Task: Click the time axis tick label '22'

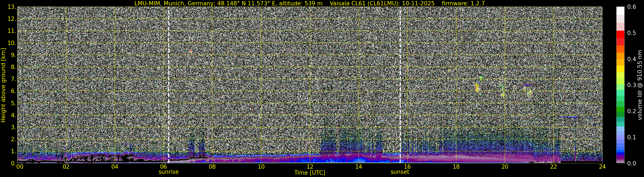Action: [554, 167]
